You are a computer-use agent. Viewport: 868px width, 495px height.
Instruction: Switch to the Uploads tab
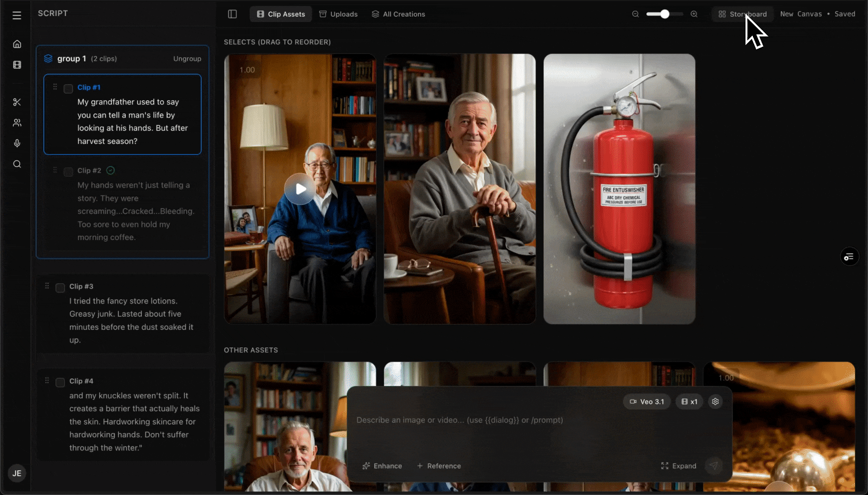tap(338, 14)
